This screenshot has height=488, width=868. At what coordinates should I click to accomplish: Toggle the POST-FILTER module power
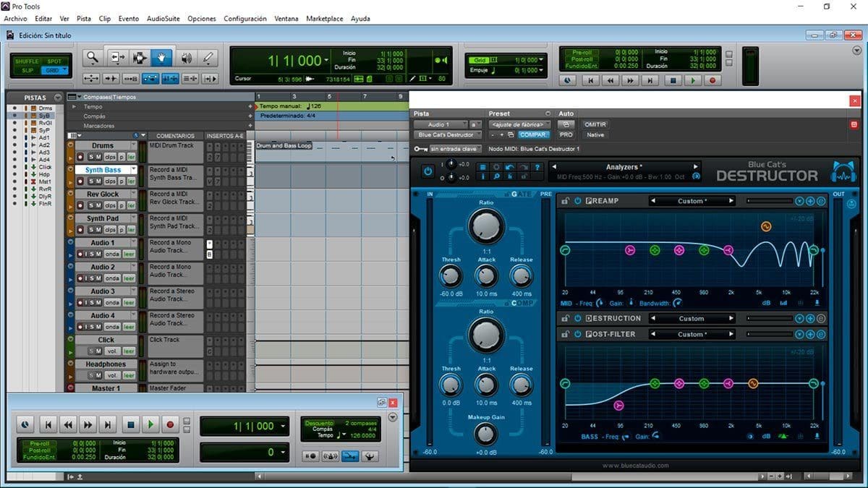click(578, 334)
